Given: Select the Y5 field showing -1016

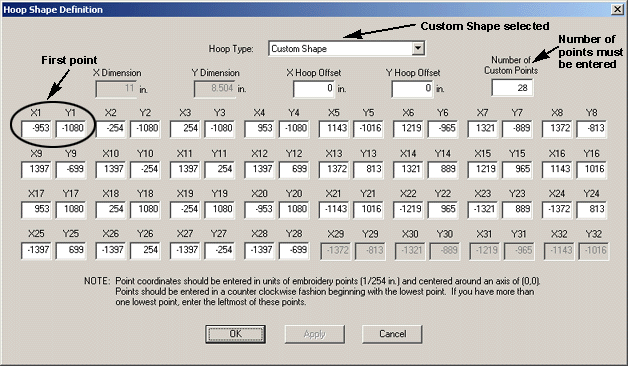Looking at the screenshot, I should 369,129.
